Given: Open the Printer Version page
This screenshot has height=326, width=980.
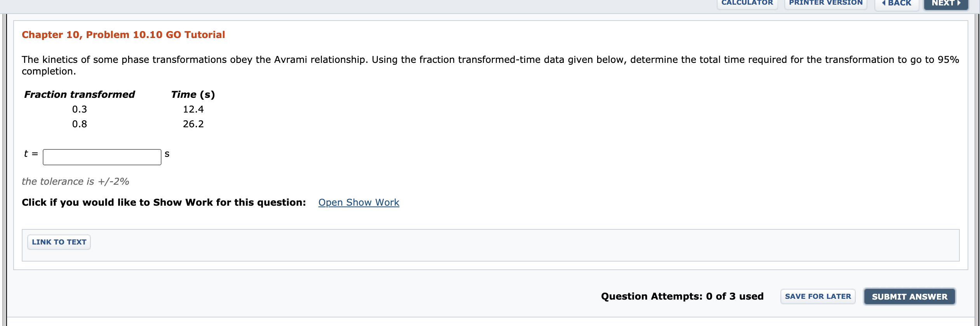Looking at the screenshot, I should pos(825,3).
